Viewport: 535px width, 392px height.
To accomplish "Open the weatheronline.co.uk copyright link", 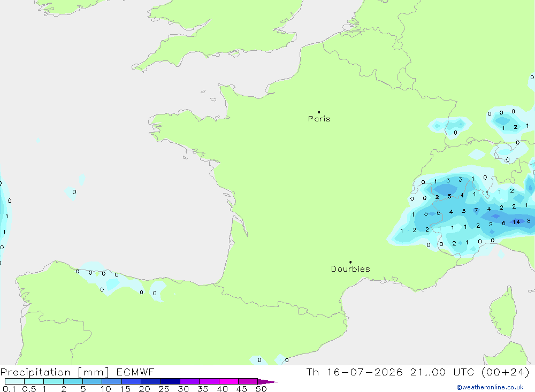I will pyautogui.click(x=490, y=387).
